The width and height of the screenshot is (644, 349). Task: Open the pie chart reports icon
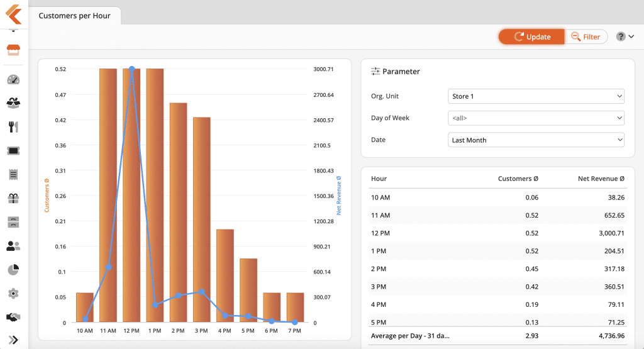(x=13, y=270)
